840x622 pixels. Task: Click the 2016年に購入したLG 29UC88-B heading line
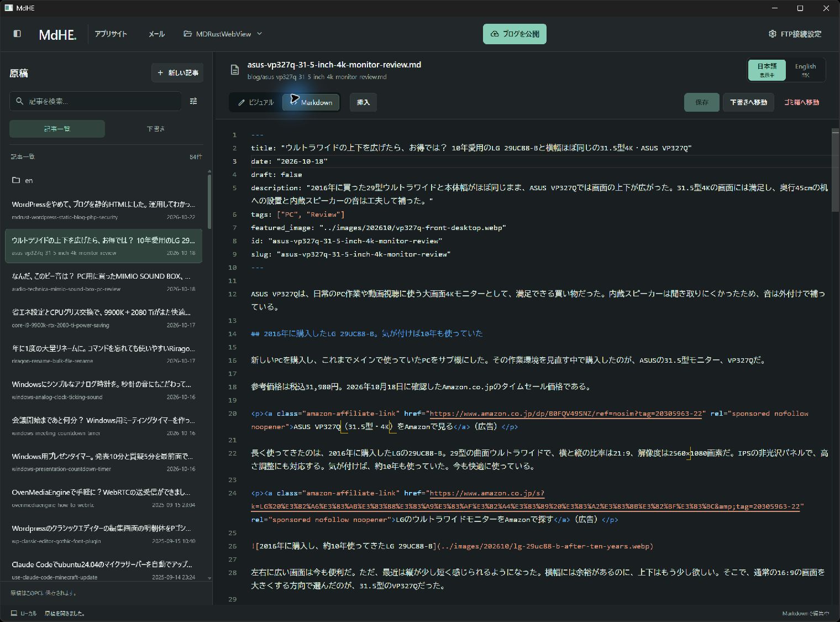point(367,333)
